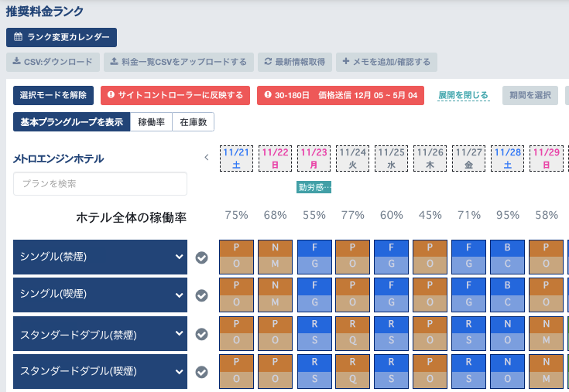Screen dimensions: 569x392
Task: Click the CSV:ダウンロード download button
Action: coord(53,62)
